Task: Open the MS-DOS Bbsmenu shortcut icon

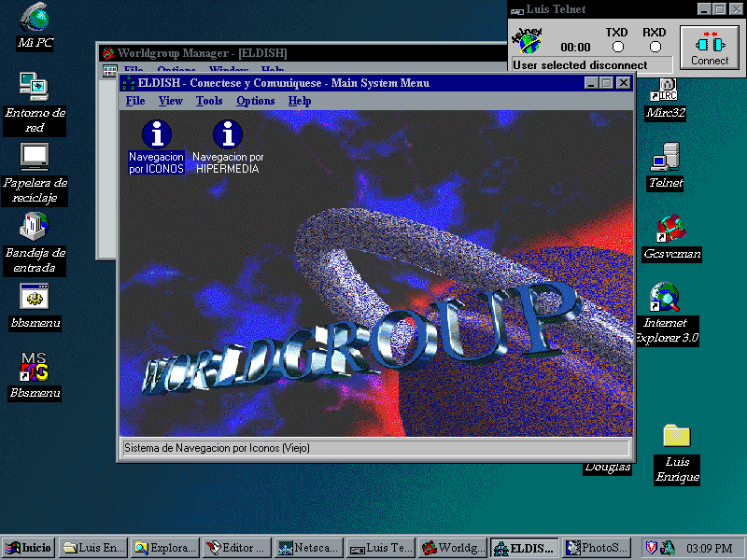Action: 35,376
